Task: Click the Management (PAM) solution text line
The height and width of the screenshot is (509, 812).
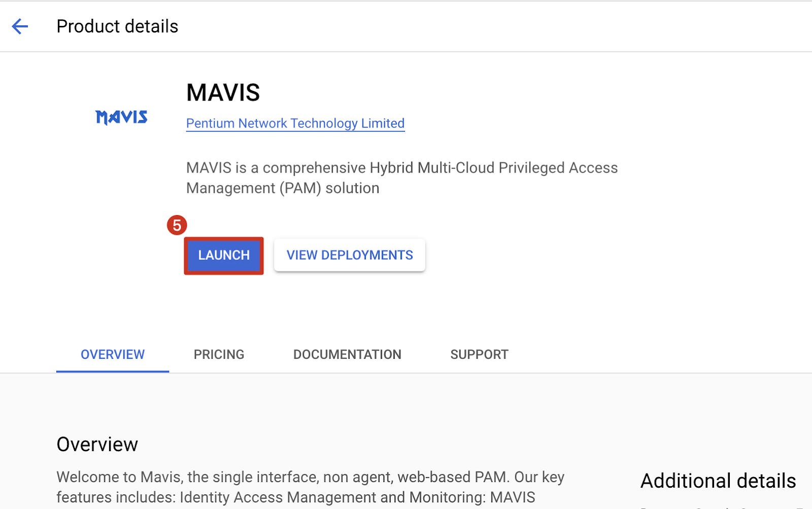Action: [x=283, y=188]
